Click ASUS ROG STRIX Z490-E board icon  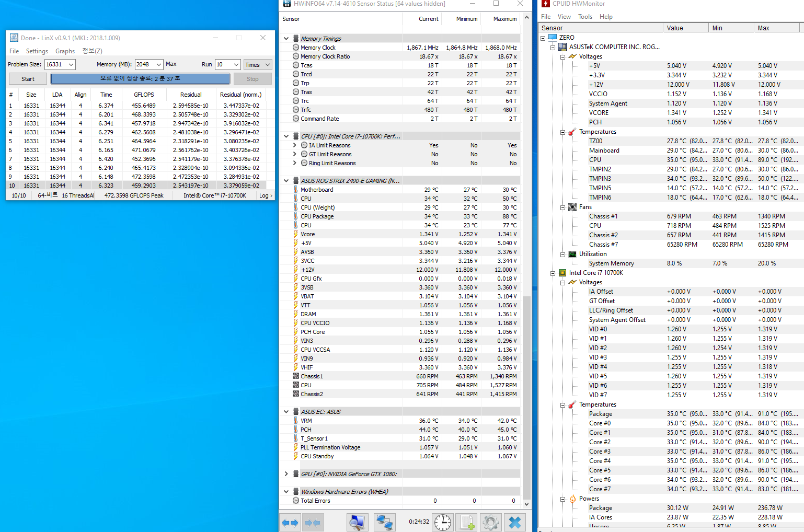pos(296,181)
